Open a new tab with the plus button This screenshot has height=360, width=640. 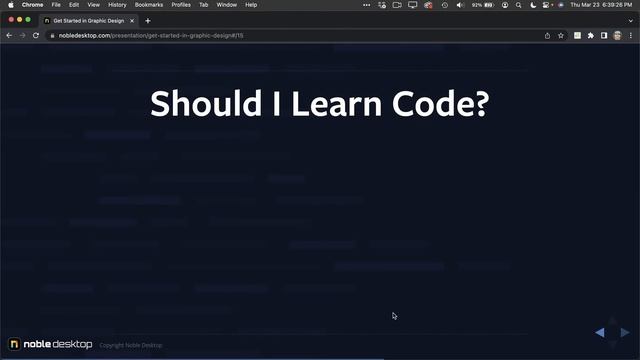coord(148,21)
